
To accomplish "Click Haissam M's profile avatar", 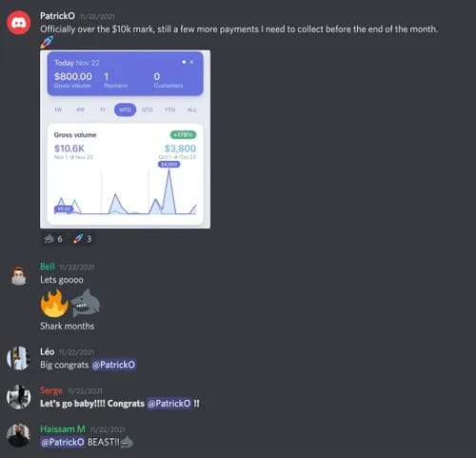I will point(19,435).
